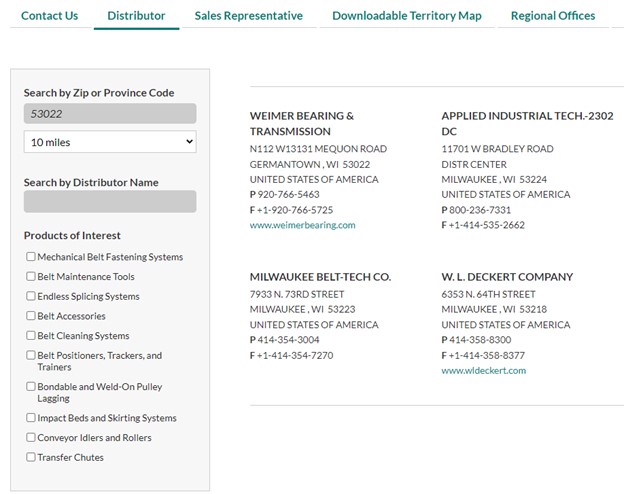This screenshot has height=494, width=624.
Task: Go to Regional Offices tab
Action: (x=553, y=16)
